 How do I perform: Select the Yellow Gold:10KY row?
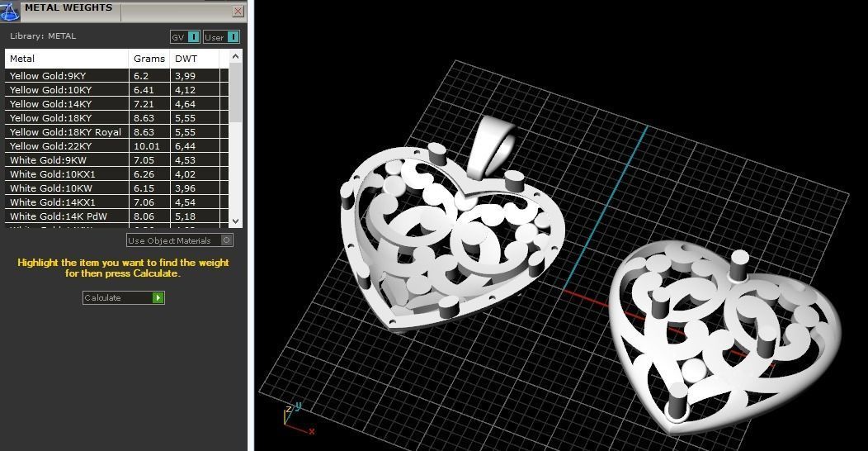[117, 90]
